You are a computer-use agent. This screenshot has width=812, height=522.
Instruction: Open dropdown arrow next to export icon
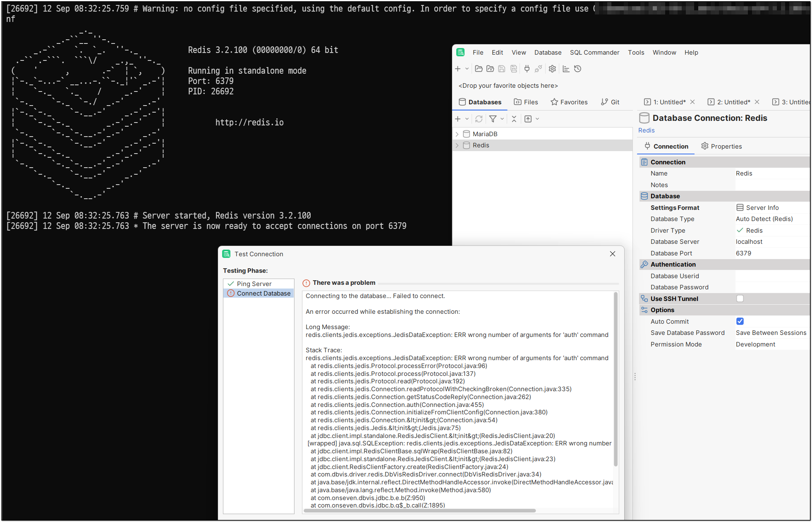[537, 119]
